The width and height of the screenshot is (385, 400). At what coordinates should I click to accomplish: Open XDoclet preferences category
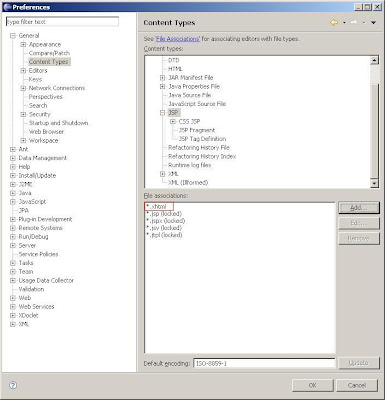pos(28,315)
